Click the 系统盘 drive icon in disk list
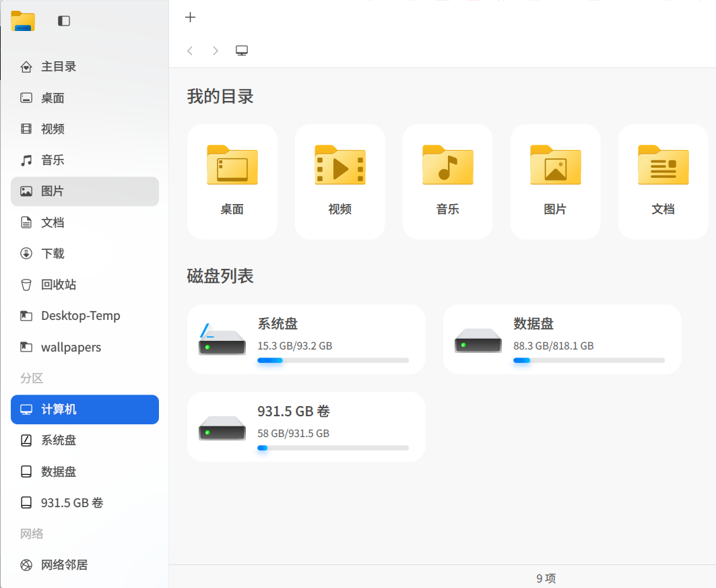716x588 pixels. click(222, 339)
